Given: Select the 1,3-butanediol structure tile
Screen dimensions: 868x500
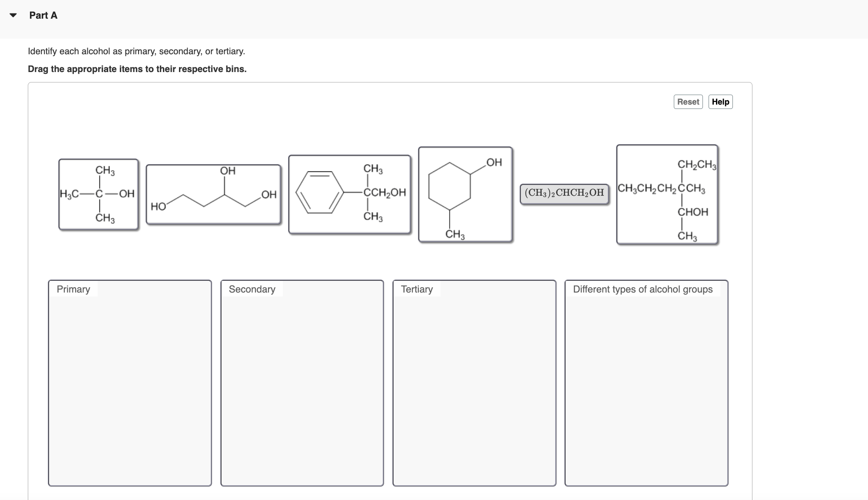Looking at the screenshot, I should (x=213, y=194).
